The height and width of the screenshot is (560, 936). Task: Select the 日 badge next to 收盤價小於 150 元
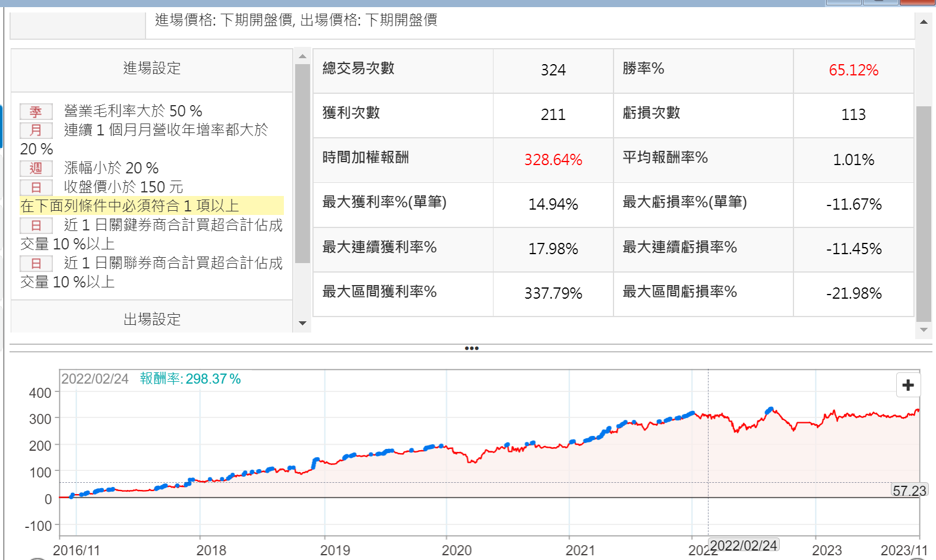coord(36,187)
